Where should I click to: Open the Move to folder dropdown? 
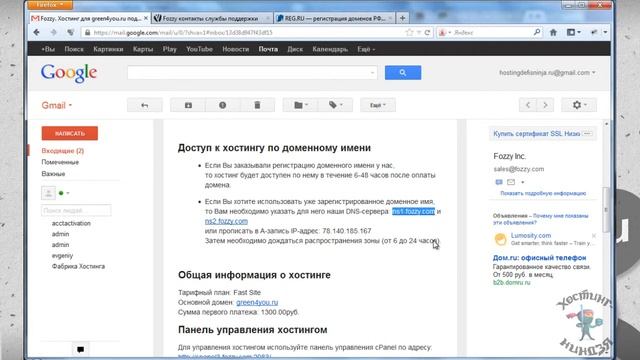300,105
